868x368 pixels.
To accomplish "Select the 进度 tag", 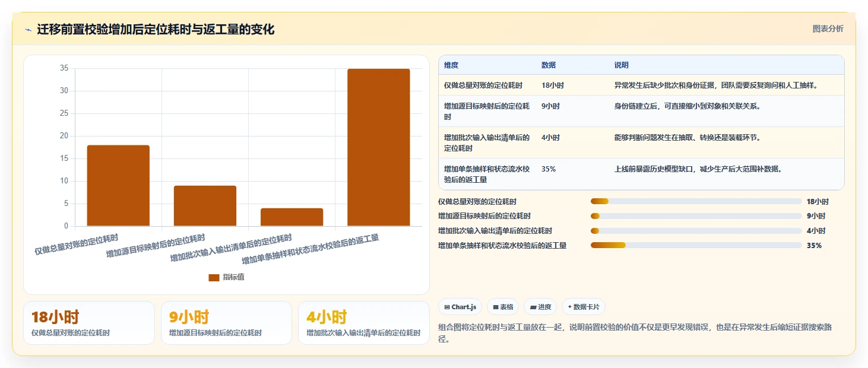I will (x=540, y=307).
